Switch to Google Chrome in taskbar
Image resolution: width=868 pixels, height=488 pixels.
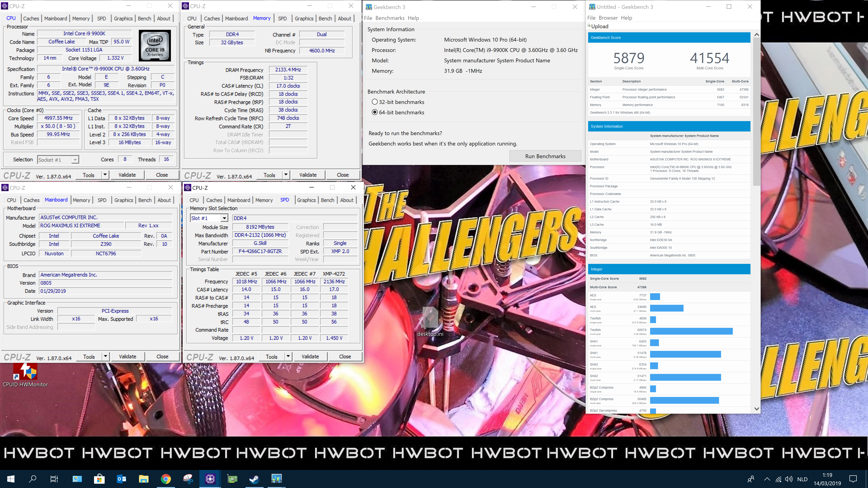[166, 479]
